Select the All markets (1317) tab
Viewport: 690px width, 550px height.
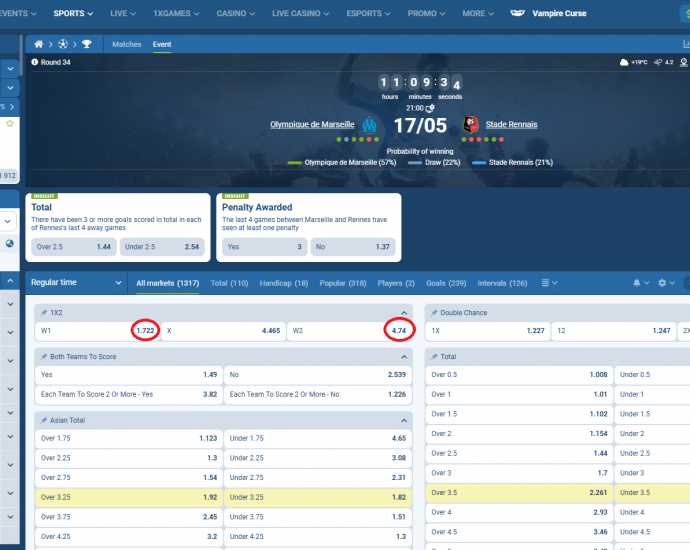168,283
